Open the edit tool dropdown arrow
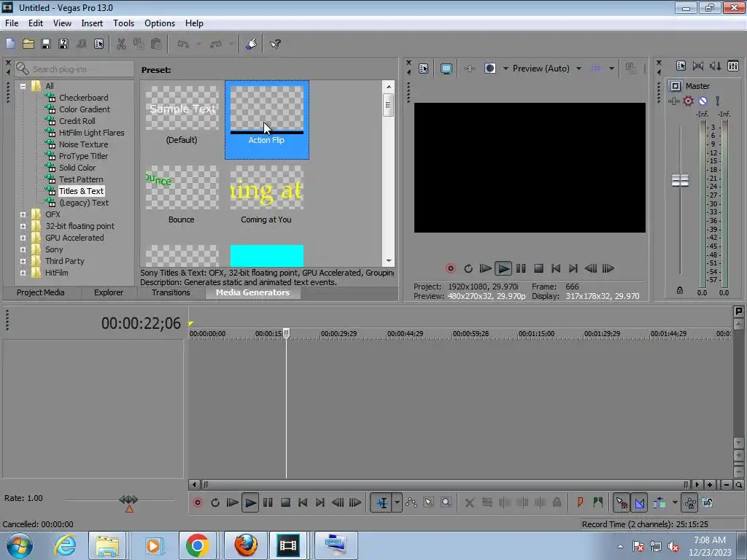The width and height of the screenshot is (747, 560). (x=397, y=502)
